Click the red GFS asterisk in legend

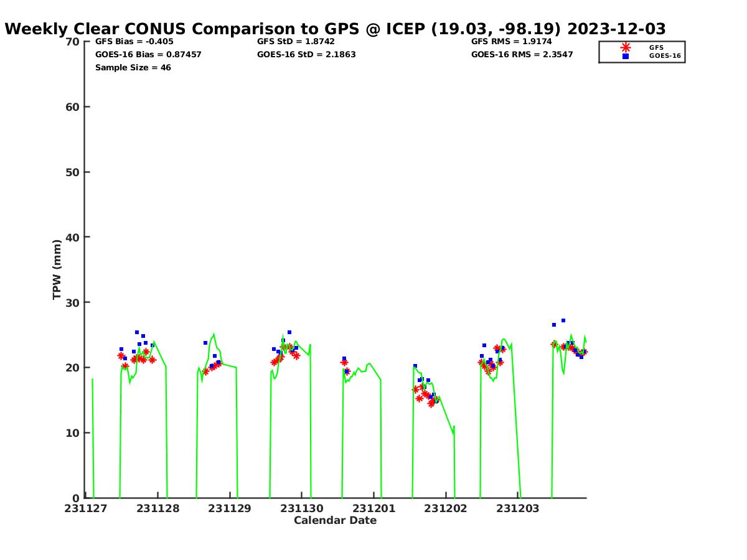pos(626,47)
